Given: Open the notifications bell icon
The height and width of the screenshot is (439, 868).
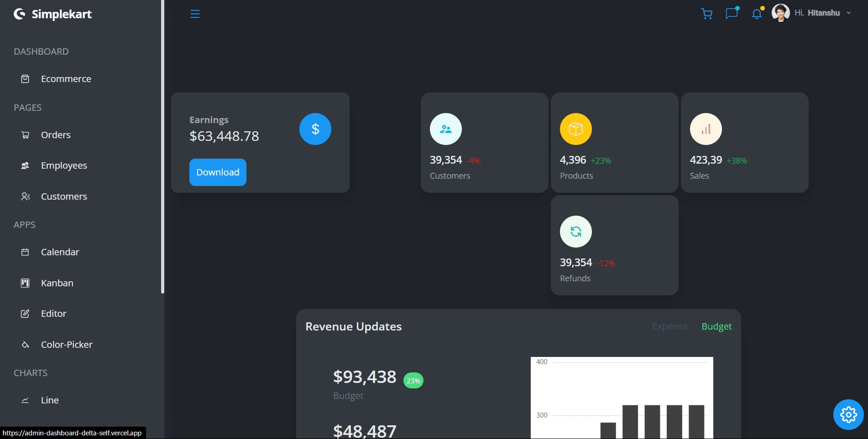Looking at the screenshot, I should 757,14.
